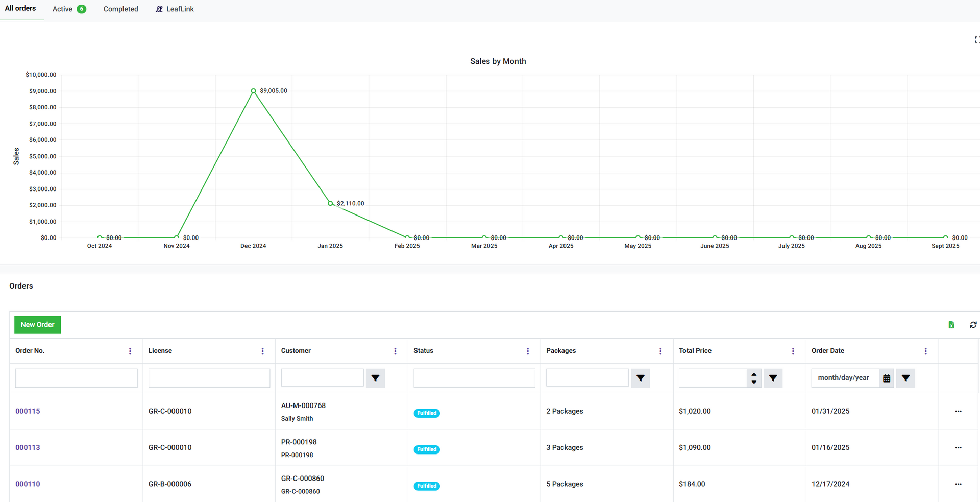Click Fulfilled status badge for order 000113
The image size is (980, 502).
[427, 449]
